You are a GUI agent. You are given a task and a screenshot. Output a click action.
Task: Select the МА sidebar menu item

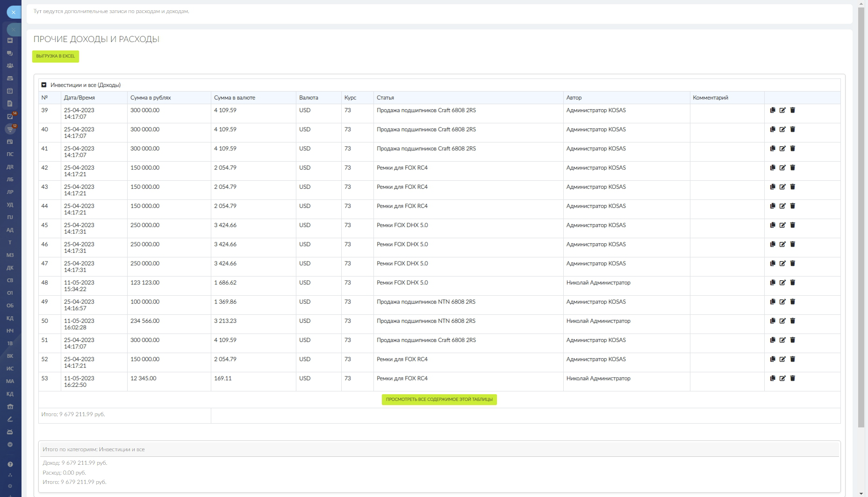point(10,381)
